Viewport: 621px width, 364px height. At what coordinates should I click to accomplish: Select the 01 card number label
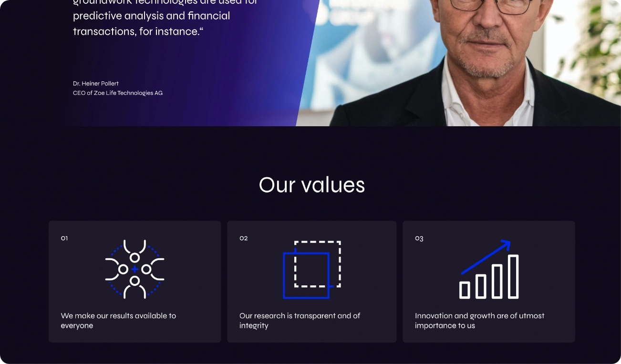click(64, 238)
